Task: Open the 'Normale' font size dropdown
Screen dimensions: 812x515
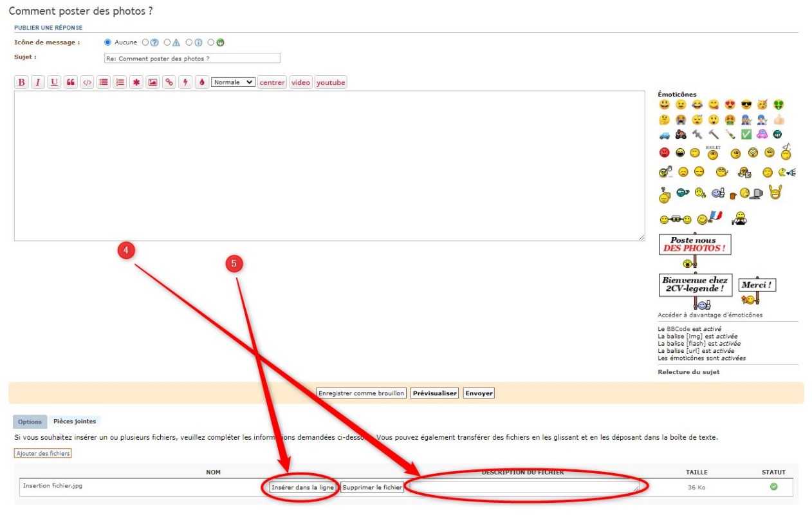Action: [x=233, y=82]
